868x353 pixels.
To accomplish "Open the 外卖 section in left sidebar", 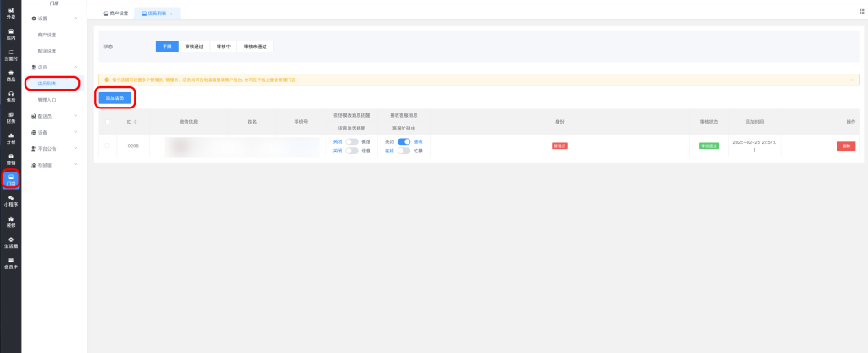I will point(10,13).
